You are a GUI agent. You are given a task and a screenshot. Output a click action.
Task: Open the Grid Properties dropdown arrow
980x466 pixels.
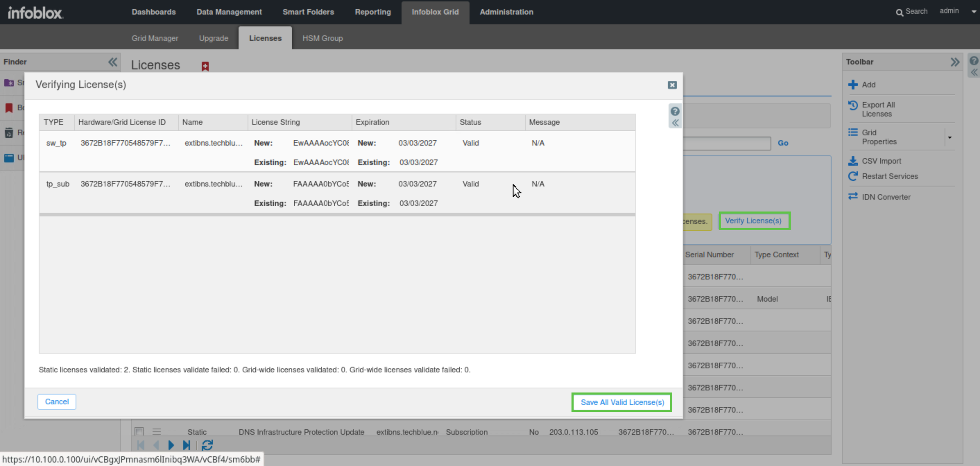[949, 137]
